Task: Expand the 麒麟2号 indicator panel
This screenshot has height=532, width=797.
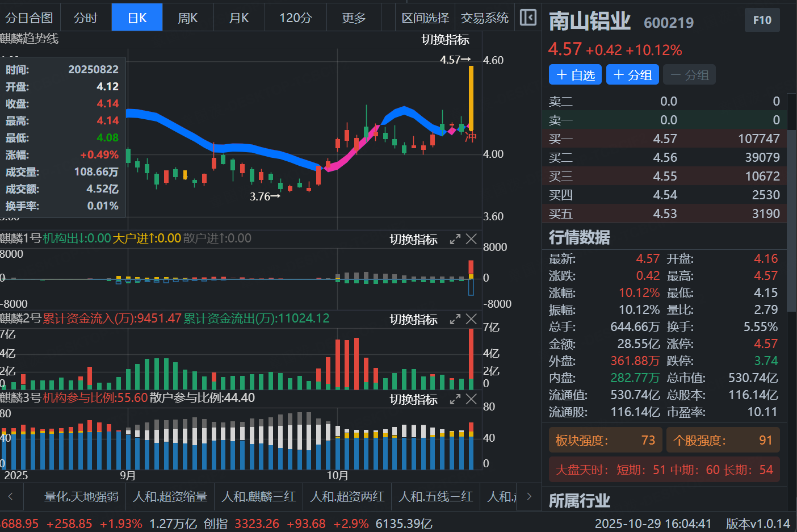Action: coord(455,320)
